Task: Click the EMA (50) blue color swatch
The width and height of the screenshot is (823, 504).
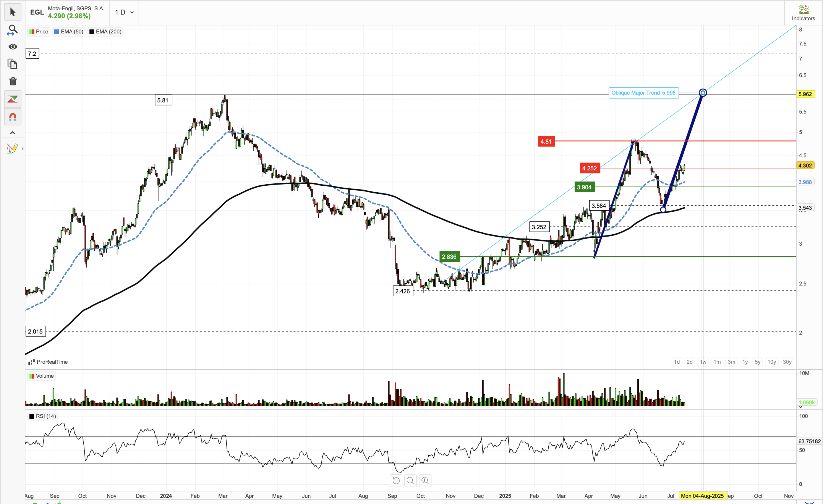Action: (57, 32)
